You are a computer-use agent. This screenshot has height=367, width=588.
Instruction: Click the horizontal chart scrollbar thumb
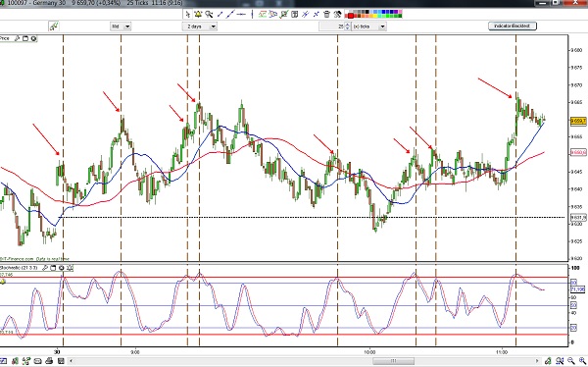pyautogui.click(x=393, y=361)
